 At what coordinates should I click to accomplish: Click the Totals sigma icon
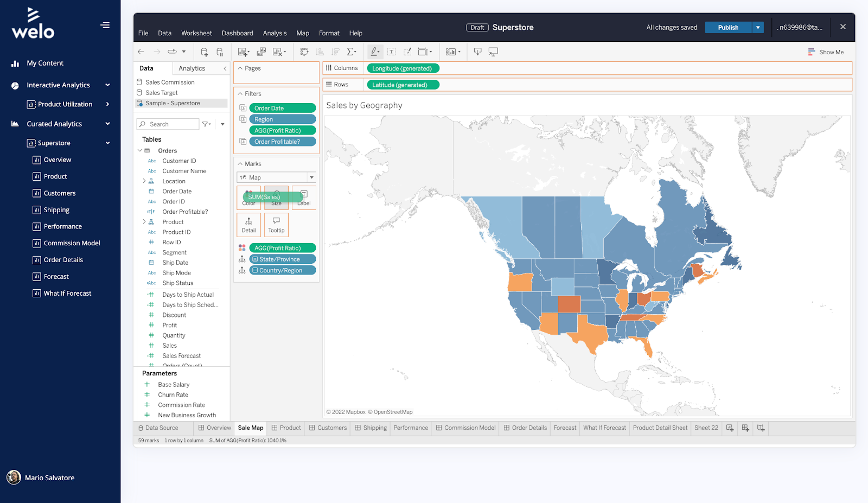pos(351,52)
